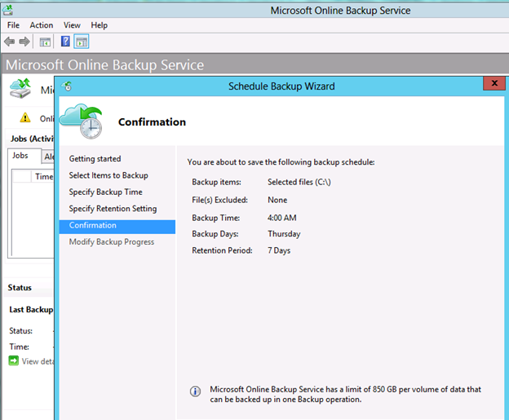Image resolution: width=509 pixels, height=420 pixels.
Task: Click the blue information icon about the 850 GB limit
Action: [195, 391]
